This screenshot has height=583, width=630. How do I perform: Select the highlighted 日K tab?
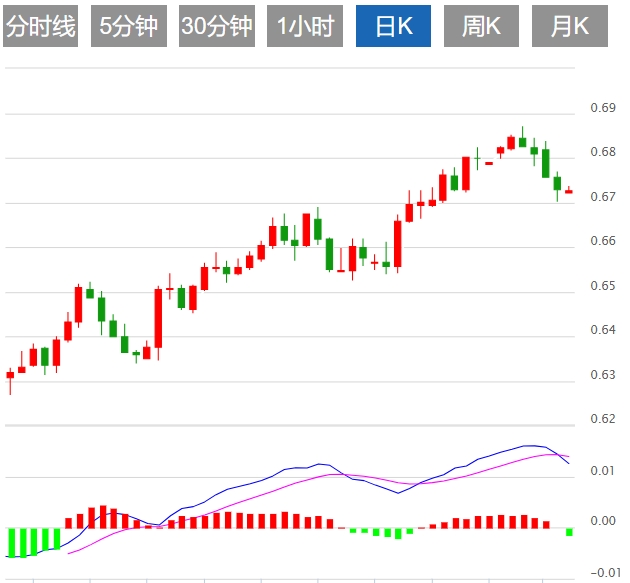click(x=393, y=27)
